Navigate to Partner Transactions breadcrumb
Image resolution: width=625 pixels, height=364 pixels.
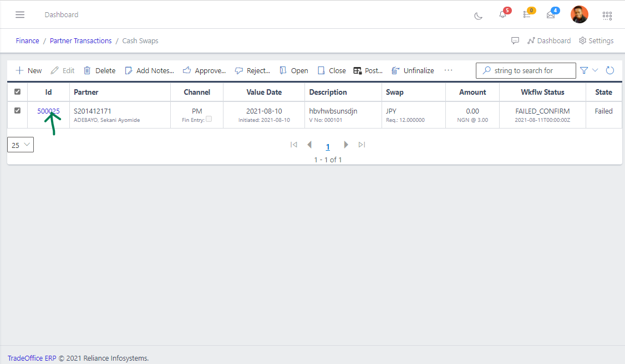pyautogui.click(x=80, y=40)
